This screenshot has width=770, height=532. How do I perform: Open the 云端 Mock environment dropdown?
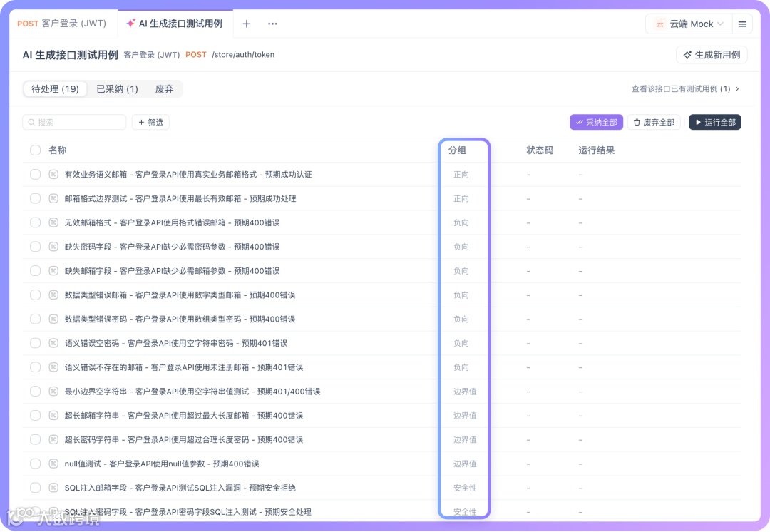[x=689, y=24]
